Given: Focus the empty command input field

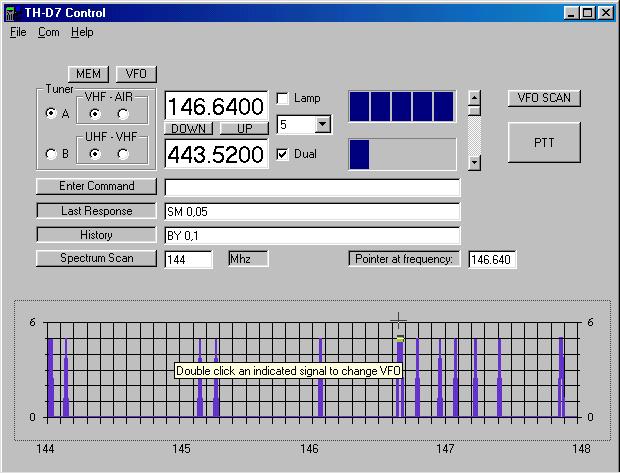Looking at the screenshot, I should pos(312,187).
